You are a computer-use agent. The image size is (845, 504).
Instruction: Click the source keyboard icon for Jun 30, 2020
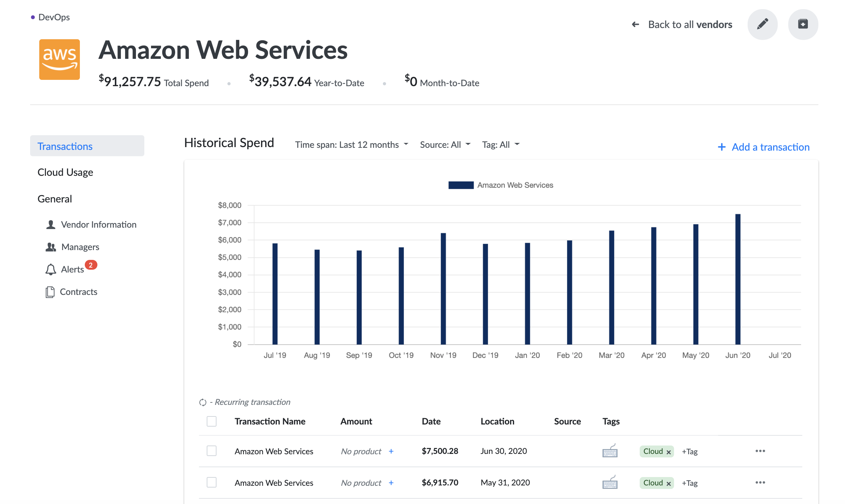(610, 451)
